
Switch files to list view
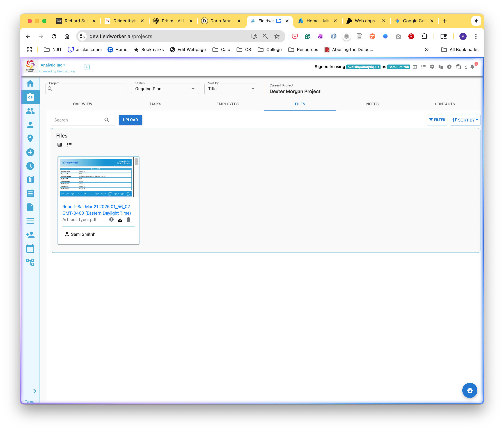coord(69,145)
